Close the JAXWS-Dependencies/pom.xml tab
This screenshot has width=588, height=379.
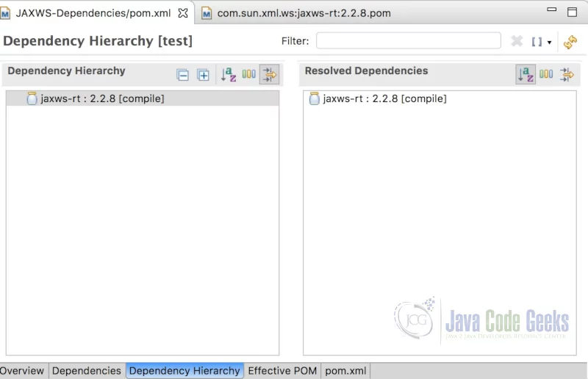[183, 13]
